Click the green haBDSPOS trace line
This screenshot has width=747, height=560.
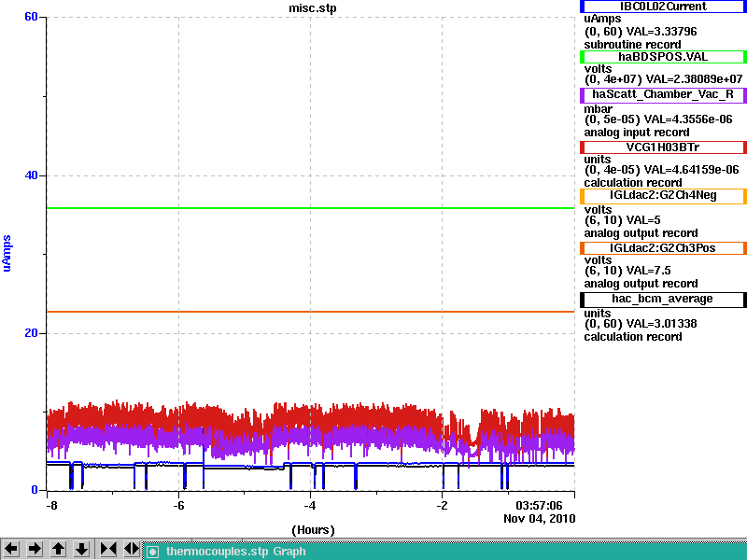311,208
